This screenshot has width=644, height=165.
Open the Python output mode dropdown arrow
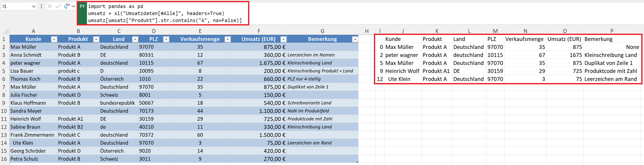pos(73,6)
